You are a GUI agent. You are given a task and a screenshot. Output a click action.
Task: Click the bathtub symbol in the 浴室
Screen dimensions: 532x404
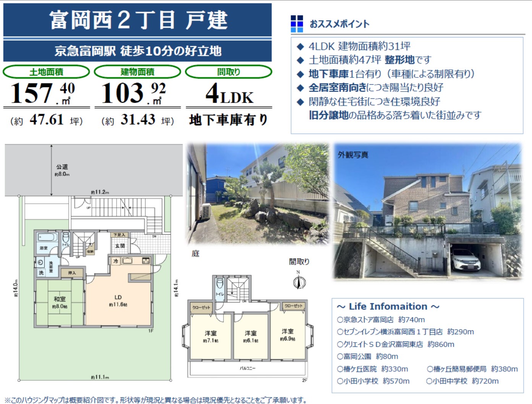tap(47, 237)
